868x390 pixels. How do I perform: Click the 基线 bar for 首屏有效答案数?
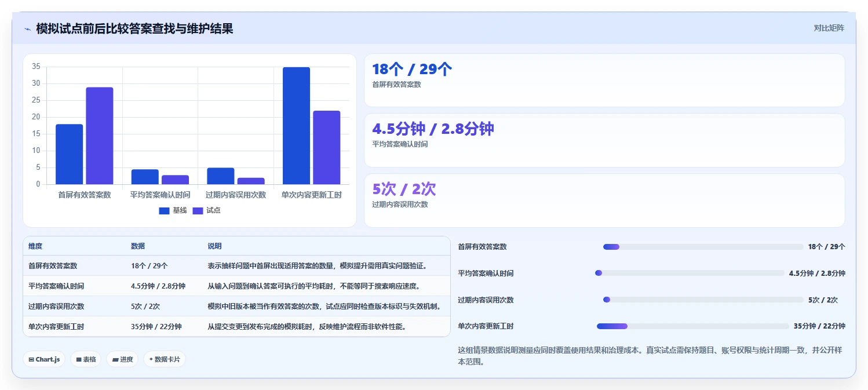coord(70,154)
